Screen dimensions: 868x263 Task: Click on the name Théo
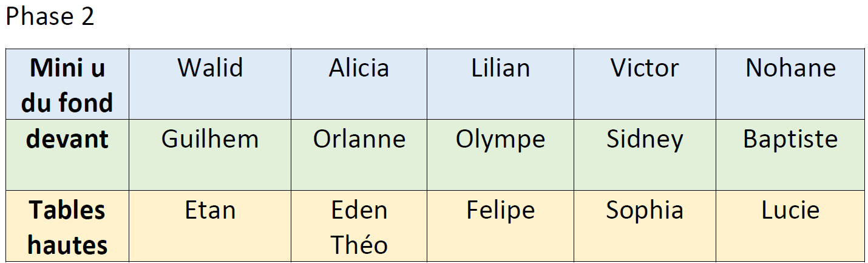coord(359,245)
